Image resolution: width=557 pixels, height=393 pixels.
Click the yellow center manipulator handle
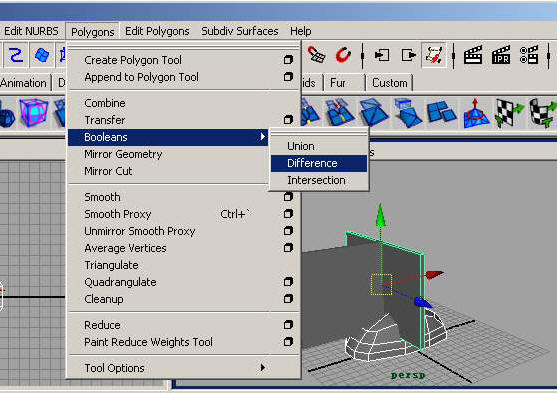[x=382, y=284]
